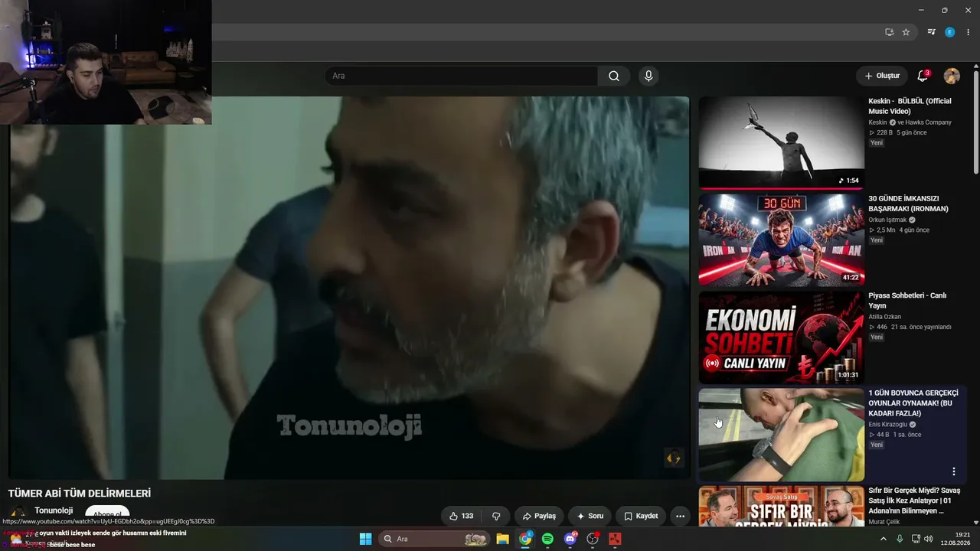980x551 pixels.
Task: Open network settings from the system tray
Action: tap(915, 539)
